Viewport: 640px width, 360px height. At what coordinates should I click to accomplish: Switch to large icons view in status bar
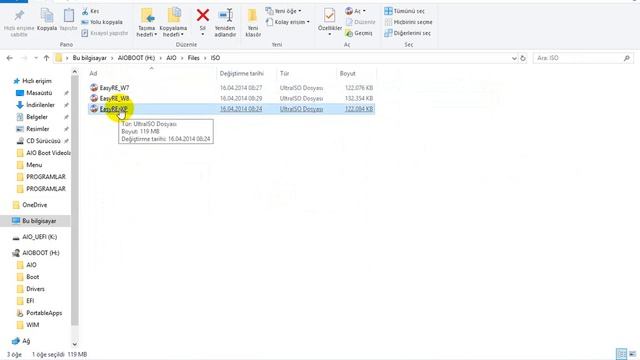[632, 354]
